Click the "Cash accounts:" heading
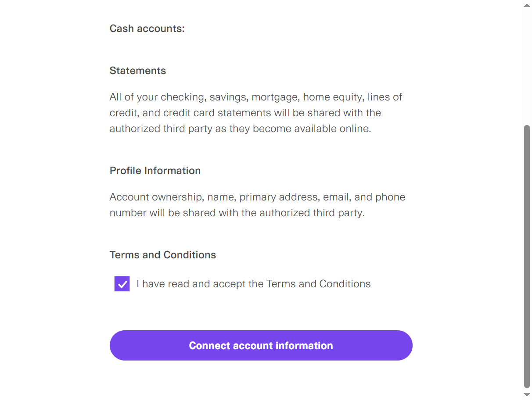 [x=147, y=29]
